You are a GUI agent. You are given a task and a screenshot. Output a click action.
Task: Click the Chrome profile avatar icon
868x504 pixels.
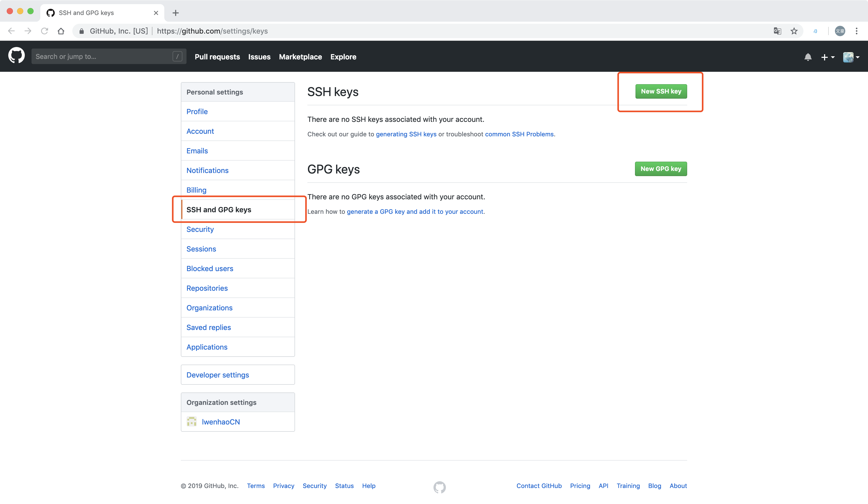(840, 31)
